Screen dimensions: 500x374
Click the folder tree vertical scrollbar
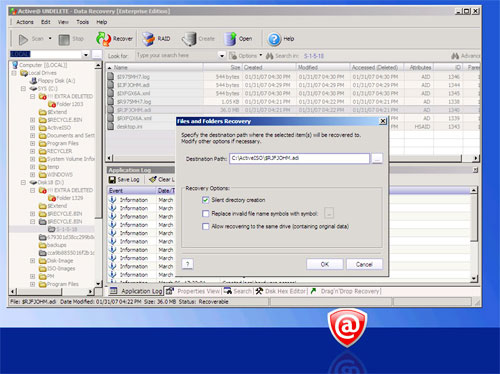(98, 174)
